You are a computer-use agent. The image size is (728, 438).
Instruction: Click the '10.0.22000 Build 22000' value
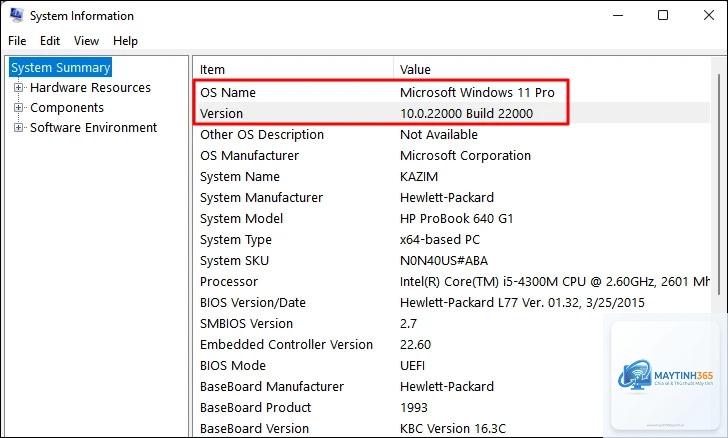(x=467, y=113)
